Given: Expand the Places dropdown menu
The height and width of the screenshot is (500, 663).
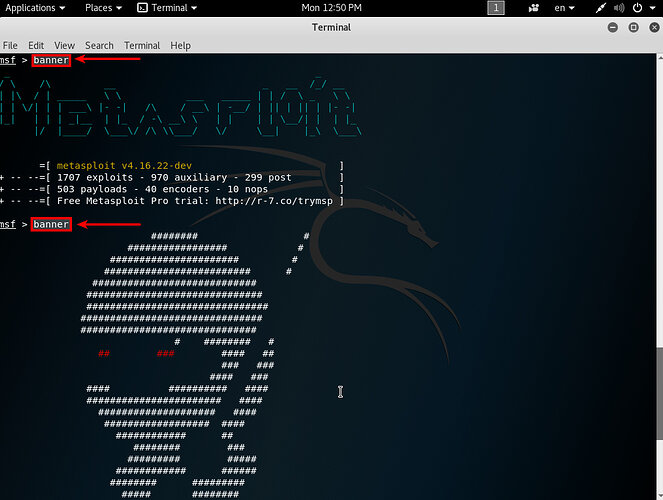Looking at the screenshot, I should click(104, 8).
